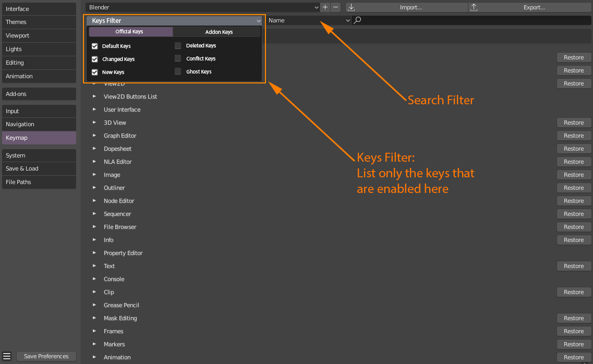
Task: Expand the Markers category
Action: tap(94, 344)
